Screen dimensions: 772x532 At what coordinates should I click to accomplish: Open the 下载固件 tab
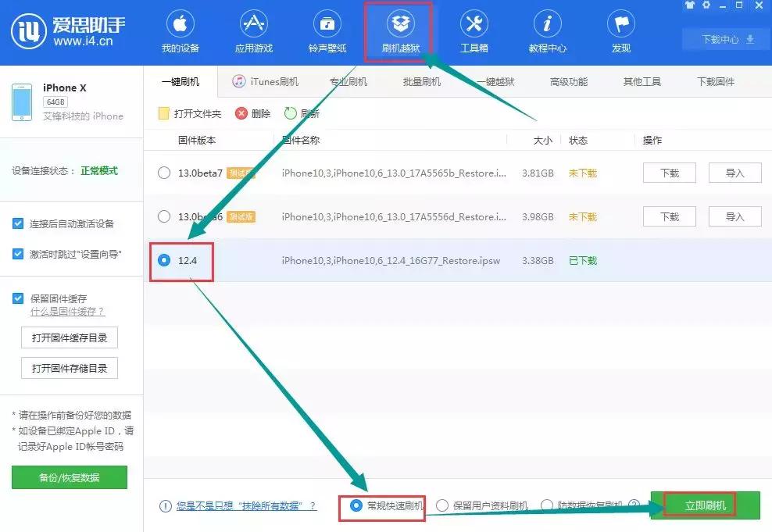(x=716, y=80)
